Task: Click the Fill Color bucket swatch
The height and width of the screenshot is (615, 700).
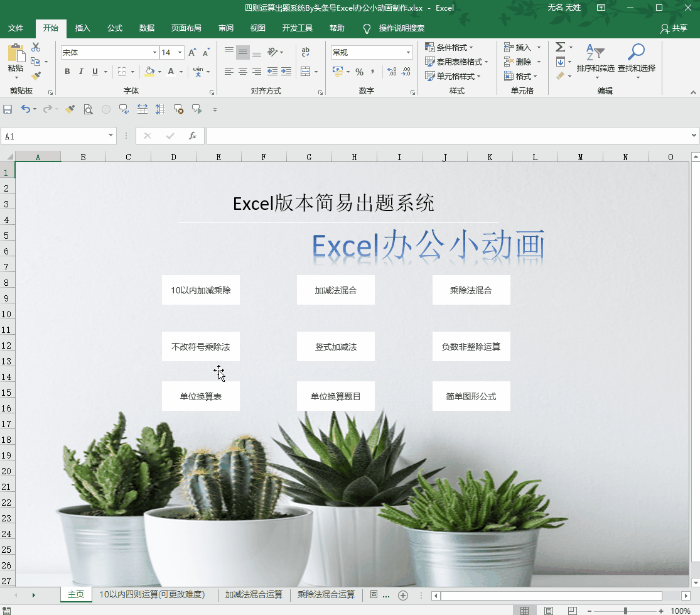Action: (150, 72)
